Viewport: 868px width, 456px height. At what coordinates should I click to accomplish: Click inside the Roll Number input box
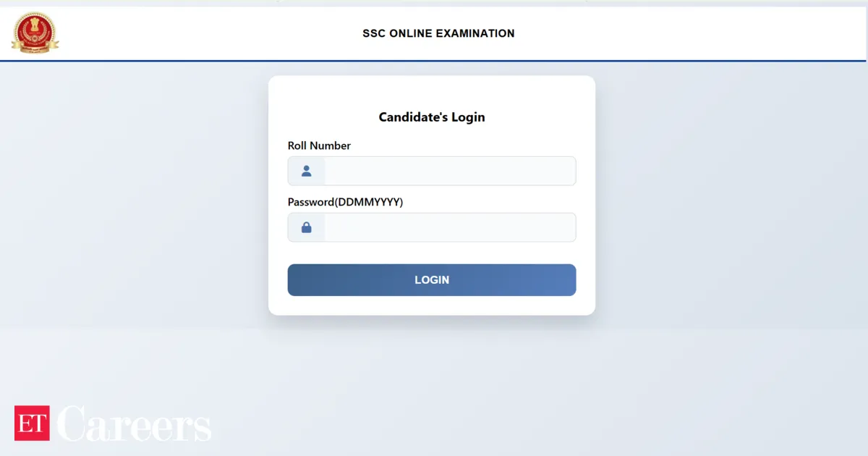click(x=448, y=170)
